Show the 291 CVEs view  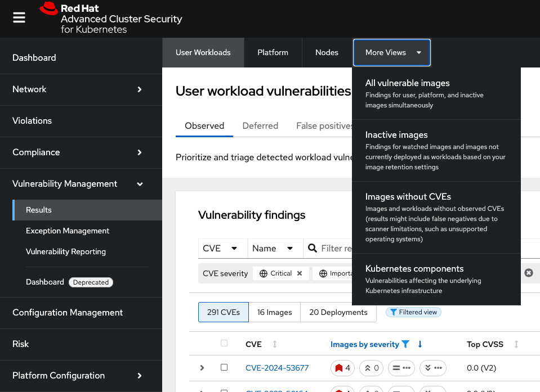point(224,312)
